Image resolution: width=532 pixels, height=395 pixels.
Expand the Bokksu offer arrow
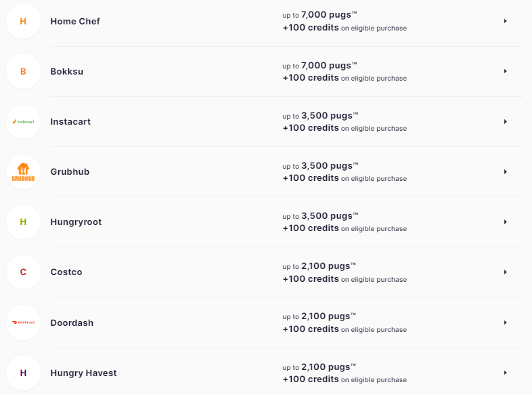pos(505,71)
